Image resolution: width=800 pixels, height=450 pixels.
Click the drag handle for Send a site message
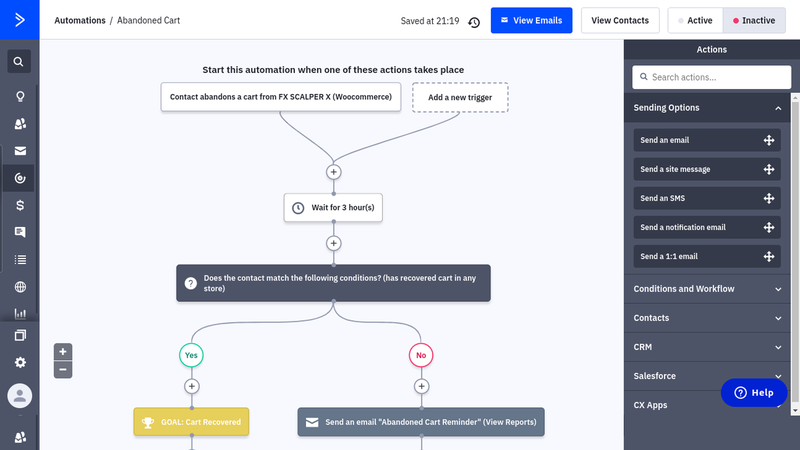click(x=769, y=169)
